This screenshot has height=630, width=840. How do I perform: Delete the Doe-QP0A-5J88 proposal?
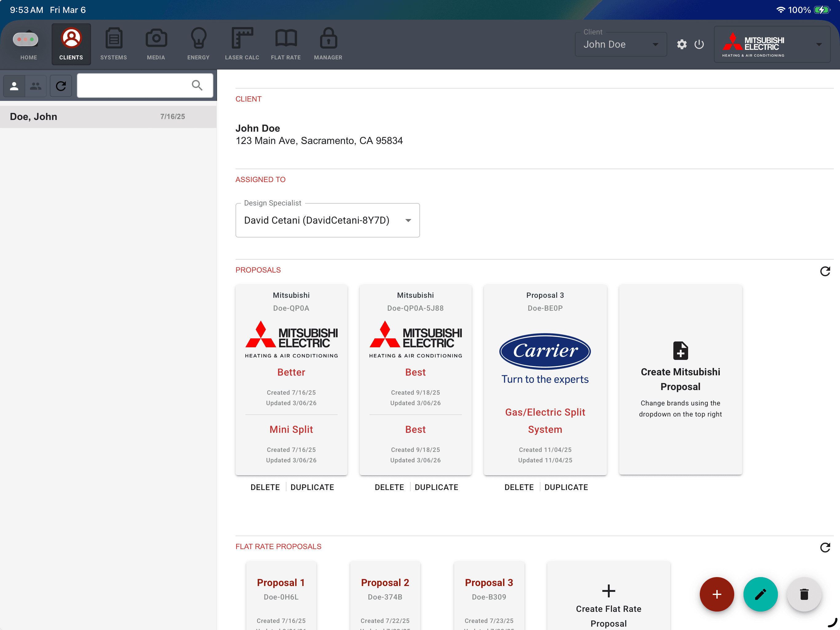(x=389, y=487)
